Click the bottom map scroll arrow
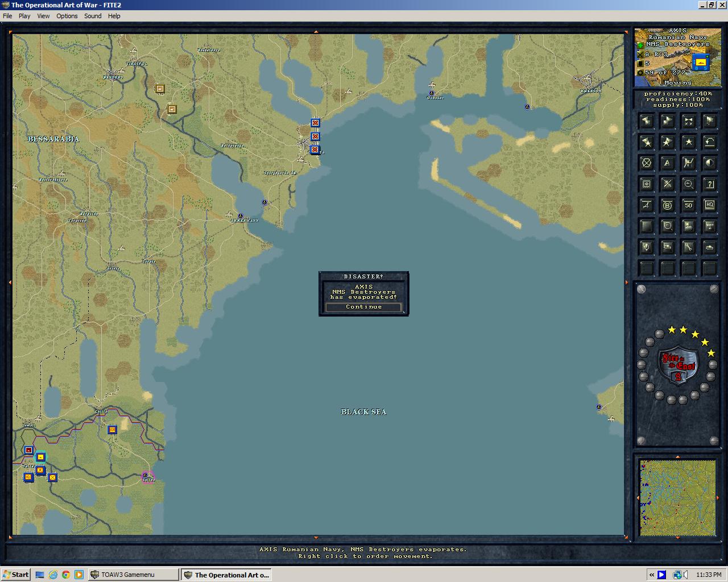The width and height of the screenshot is (728, 582). click(x=317, y=538)
